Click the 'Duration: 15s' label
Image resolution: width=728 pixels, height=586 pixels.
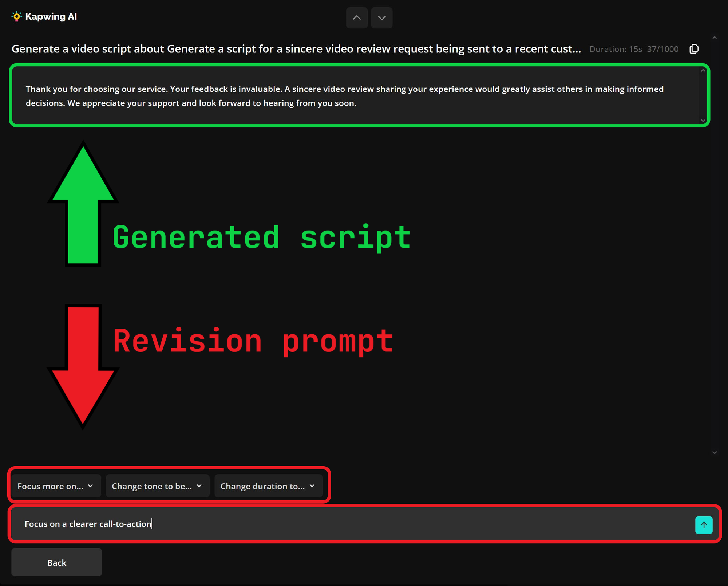point(616,49)
